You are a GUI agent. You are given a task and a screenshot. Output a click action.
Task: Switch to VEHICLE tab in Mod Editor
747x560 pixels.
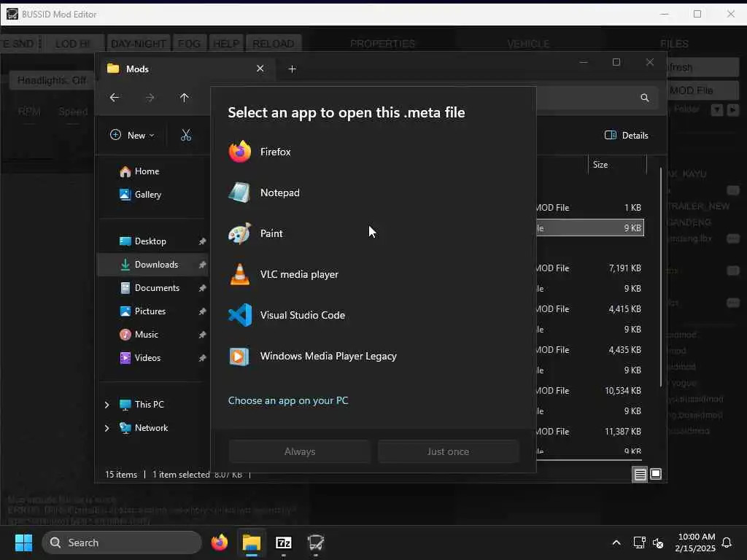[x=528, y=44]
